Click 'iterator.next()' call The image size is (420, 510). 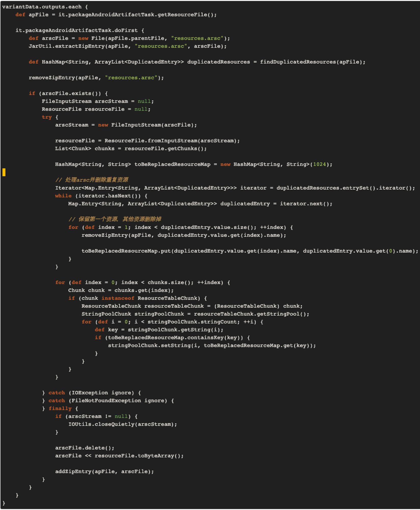(x=305, y=204)
